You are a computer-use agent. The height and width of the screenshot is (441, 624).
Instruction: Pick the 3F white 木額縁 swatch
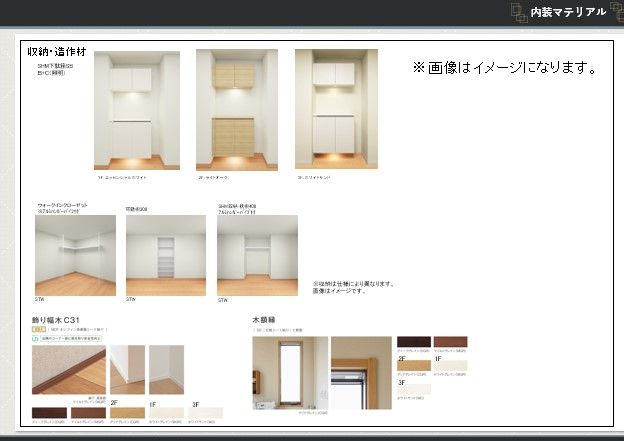(414, 389)
